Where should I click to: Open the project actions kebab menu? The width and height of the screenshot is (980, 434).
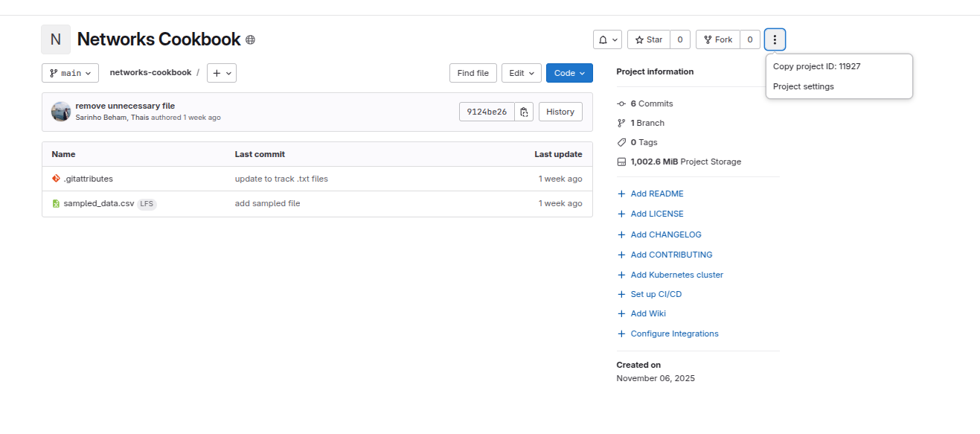tap(775, 39)
